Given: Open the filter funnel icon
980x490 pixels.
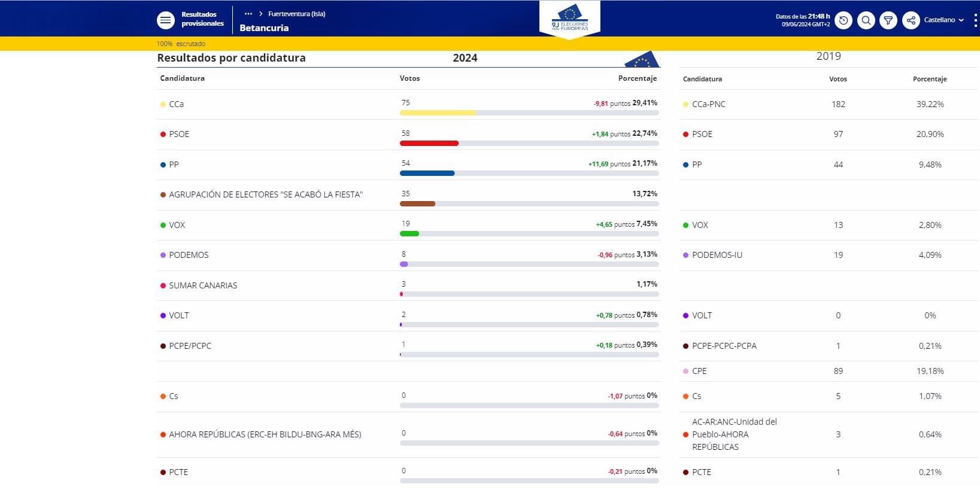Looking at the screenshot, I should click(888, 20).
